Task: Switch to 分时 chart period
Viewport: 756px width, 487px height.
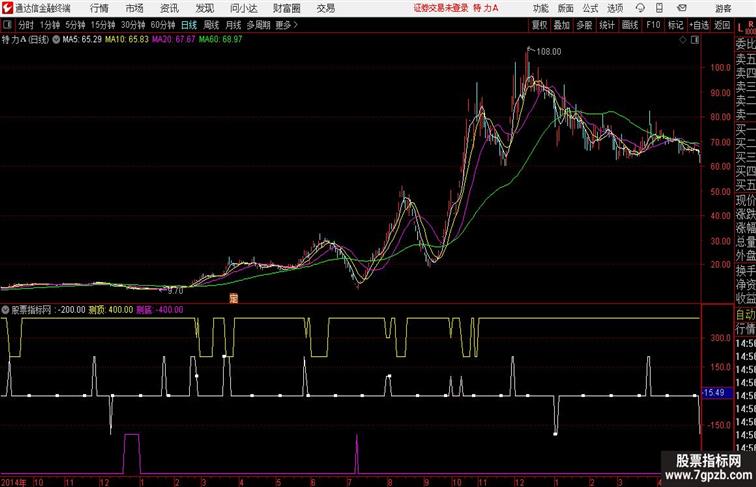Action: pyautogui.click(x=26, y=25)
